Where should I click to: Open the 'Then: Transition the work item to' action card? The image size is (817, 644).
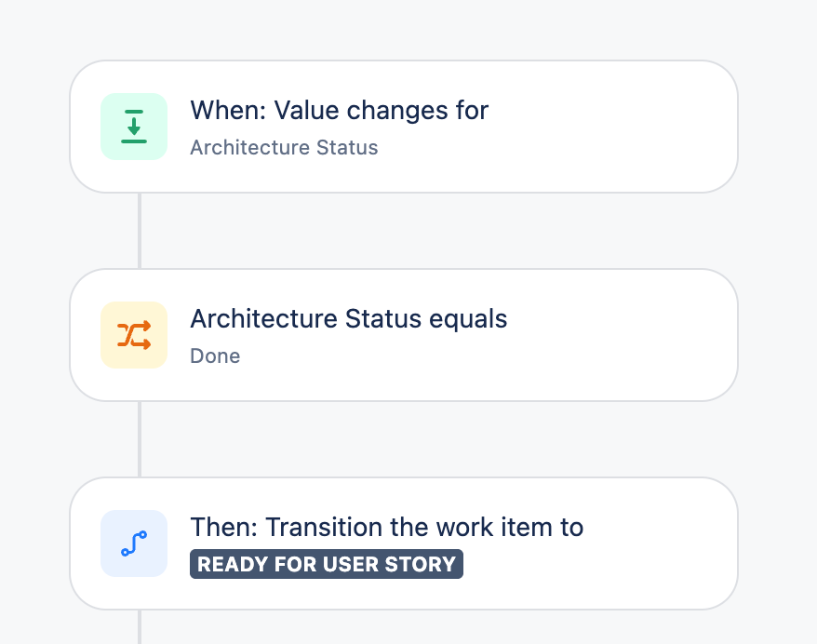point(404,543)
